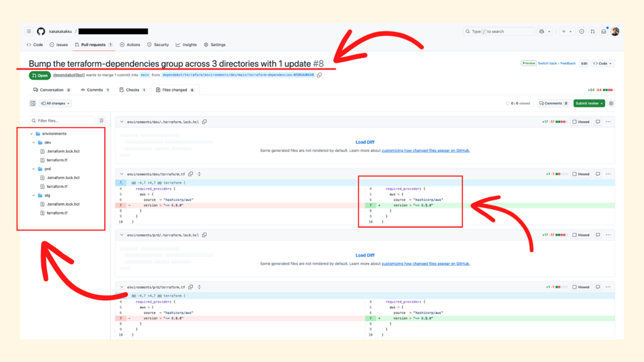Collapse the environments/dev/terraform.tf diff
644x362 pixels.
pyautogui.click(x=122, y=174)
